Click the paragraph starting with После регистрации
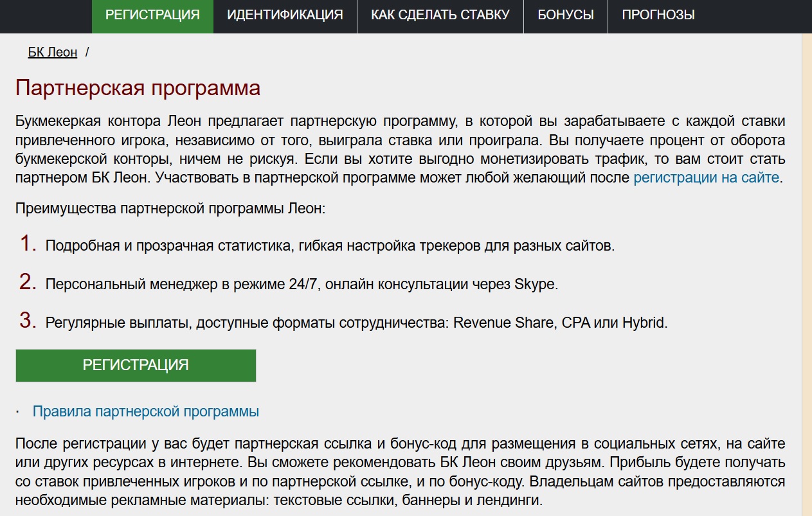812x516 pixels. pyautogui.click(x=400, y=472)
